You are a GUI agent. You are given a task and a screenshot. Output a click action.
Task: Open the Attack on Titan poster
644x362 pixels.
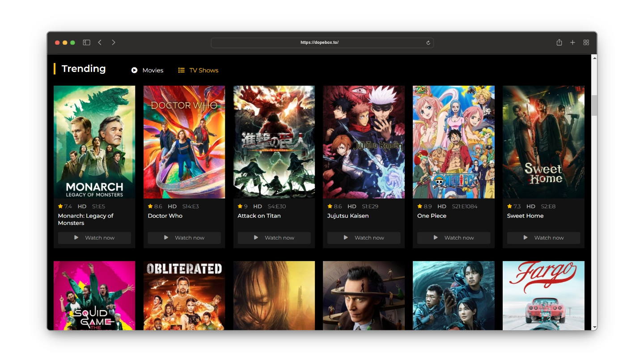(x=274, y=142)
